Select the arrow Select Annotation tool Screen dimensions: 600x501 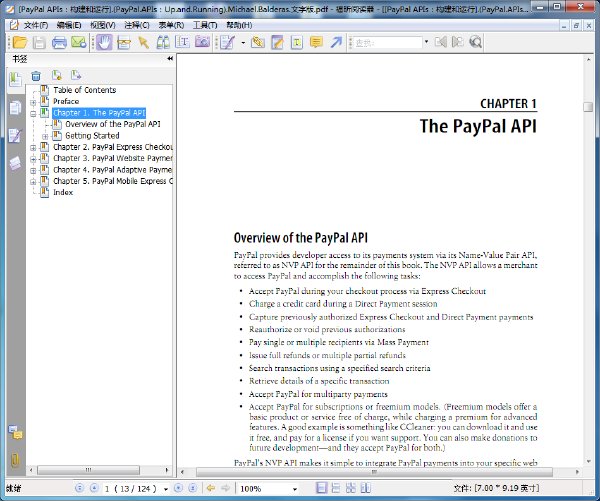coord(144,42)
